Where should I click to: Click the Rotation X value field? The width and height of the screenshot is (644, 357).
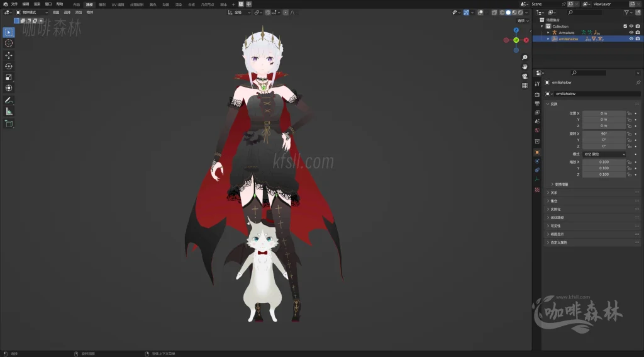point(604,133)
